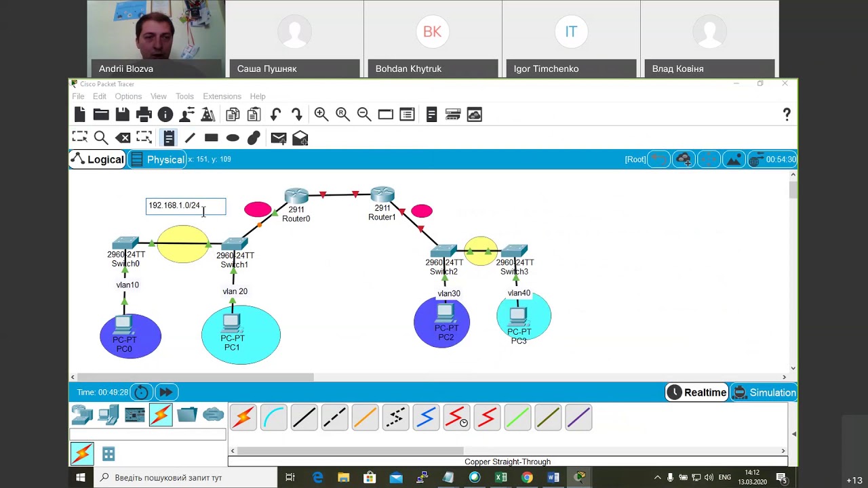Select Components category
The width and height of the screenshot is (868, 488).
coord(135,414)
